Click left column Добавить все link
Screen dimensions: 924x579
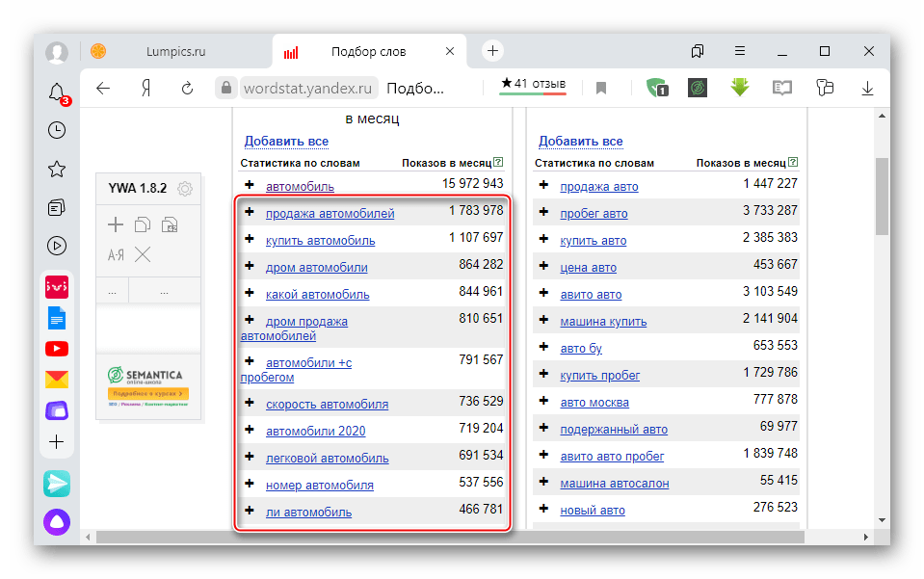tap(286, 142)
